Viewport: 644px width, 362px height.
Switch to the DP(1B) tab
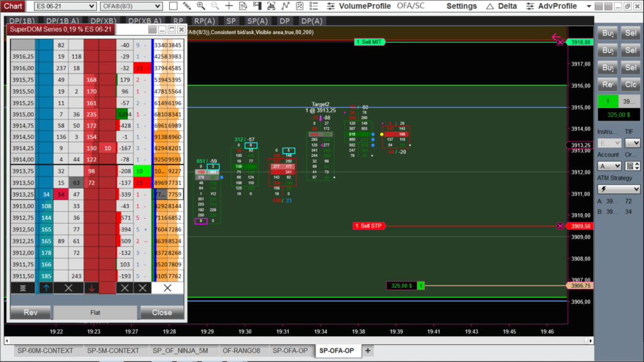[22, 21]
